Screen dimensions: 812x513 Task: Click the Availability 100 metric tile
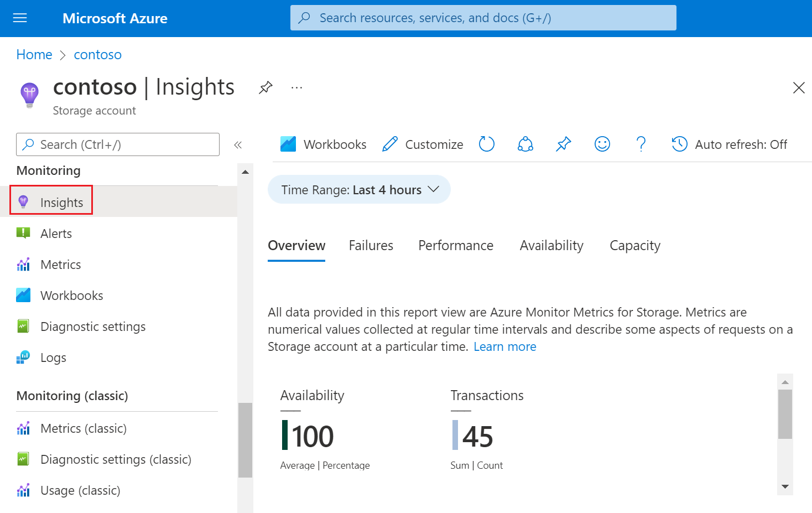tap(325, 429)
